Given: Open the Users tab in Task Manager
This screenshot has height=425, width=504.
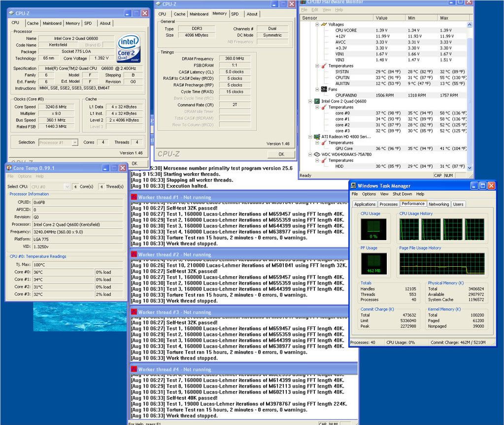Looking at the screenshot, I should tap(458, 204).
